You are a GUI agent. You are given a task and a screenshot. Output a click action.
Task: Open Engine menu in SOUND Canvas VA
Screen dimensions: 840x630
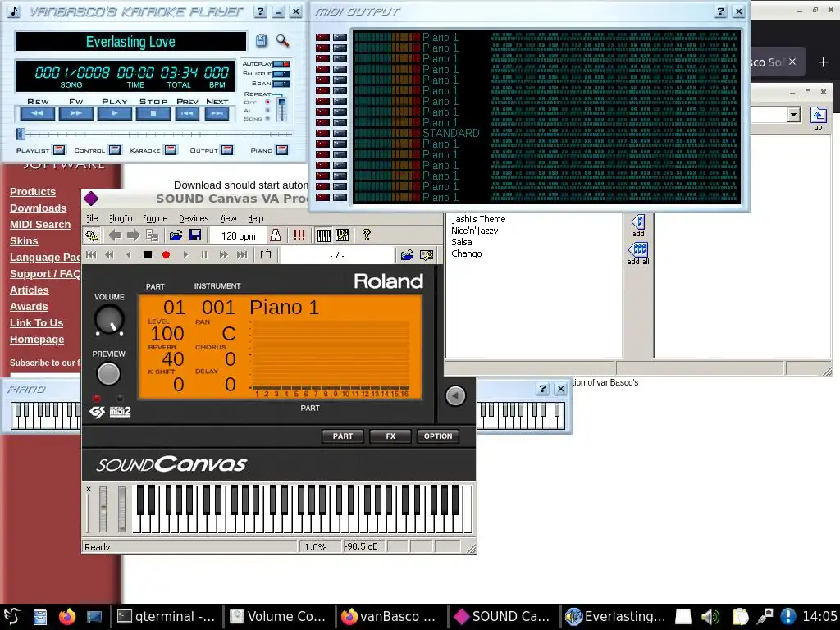[155, 218]
